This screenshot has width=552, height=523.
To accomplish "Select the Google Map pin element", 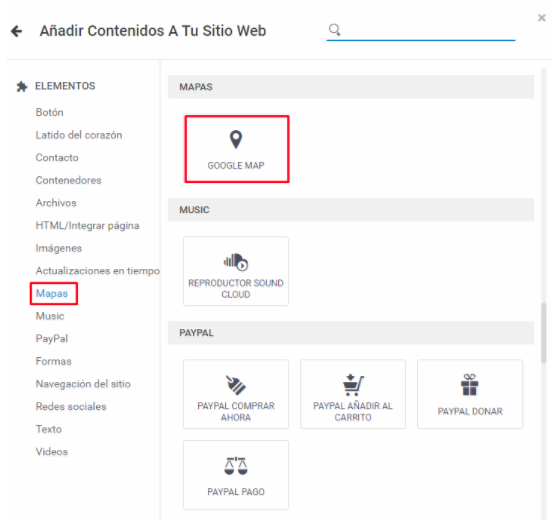I will (x=237, y=149).
